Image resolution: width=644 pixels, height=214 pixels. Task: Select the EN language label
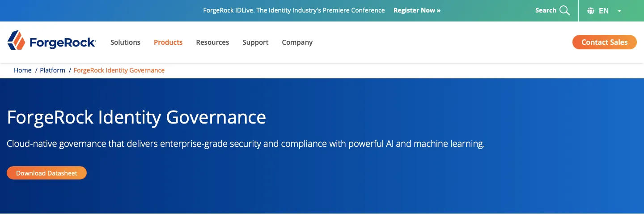coord(604,11)
